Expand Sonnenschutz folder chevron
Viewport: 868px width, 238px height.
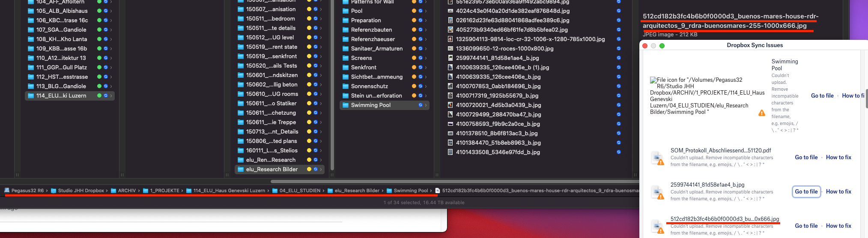[x=426, y=86]
